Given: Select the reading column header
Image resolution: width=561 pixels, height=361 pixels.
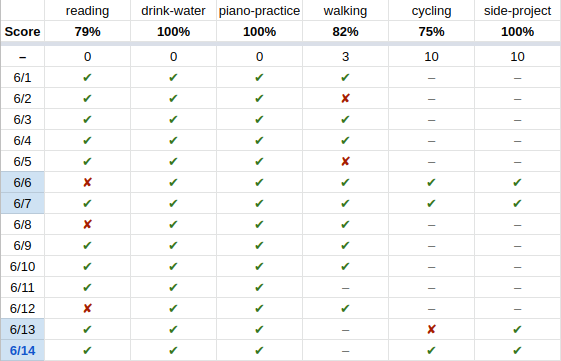Looking at the screenshot, I should (87, 11).
